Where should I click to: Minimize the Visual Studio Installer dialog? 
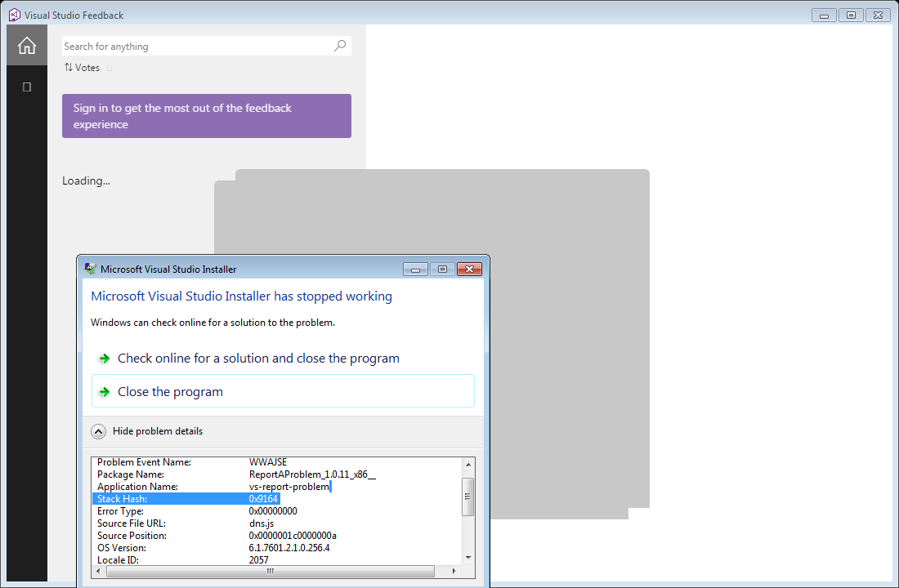click(416, 269)
